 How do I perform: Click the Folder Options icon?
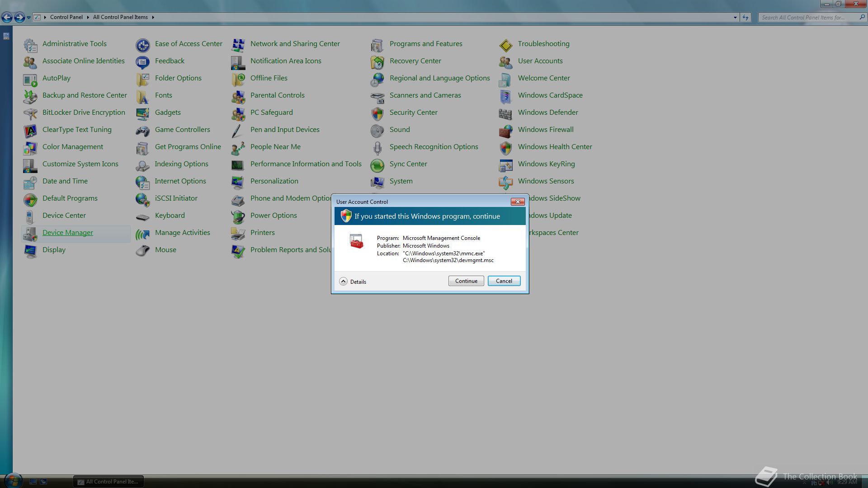coord(143,79)
